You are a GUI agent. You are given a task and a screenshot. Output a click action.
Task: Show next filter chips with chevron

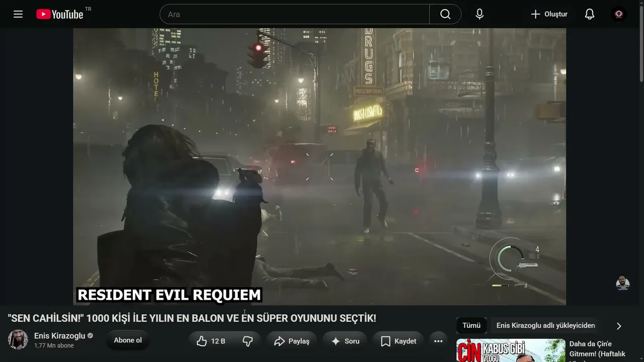point(619,326)
